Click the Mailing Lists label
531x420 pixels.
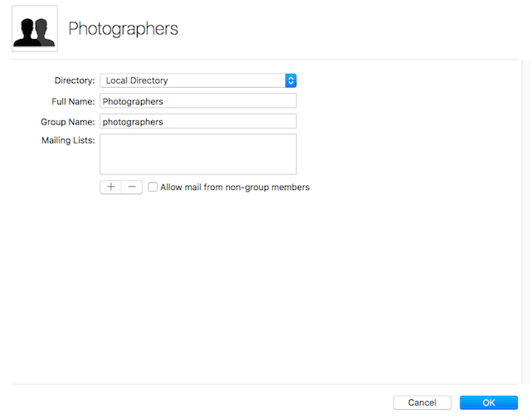68,140
